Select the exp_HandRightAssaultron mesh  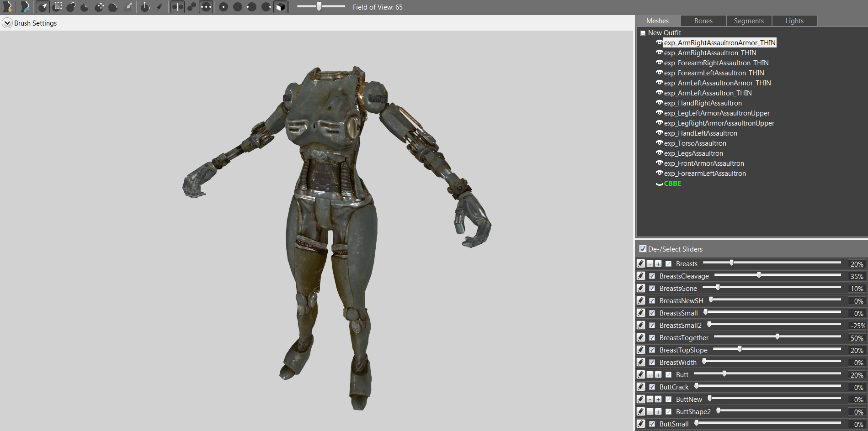click(x=703, y=103)
